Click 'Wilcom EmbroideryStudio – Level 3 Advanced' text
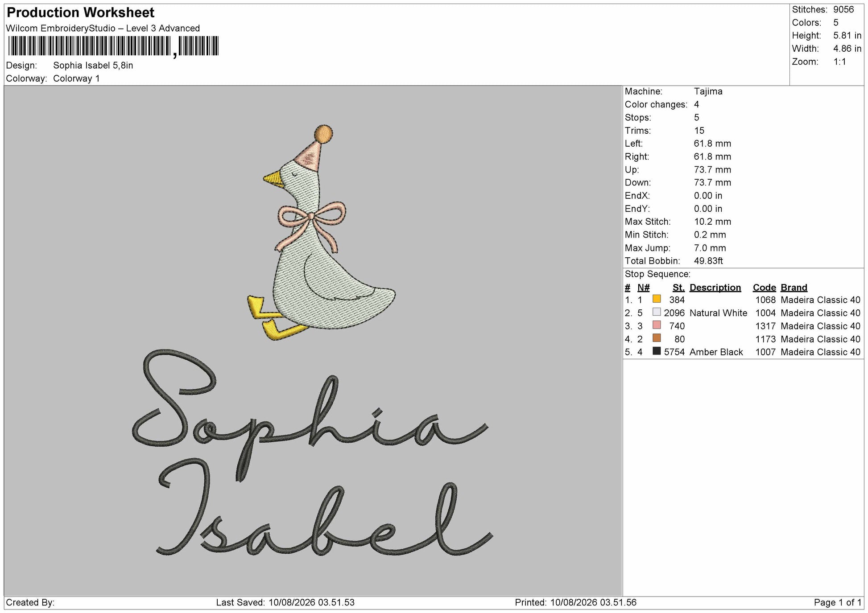The height and width of the screenshot is (613, 868). coord(103,29)
